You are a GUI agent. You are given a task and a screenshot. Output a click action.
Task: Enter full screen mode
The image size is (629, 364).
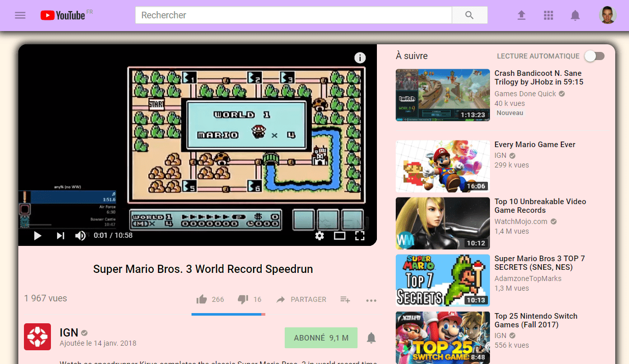click(x=360, y=235)
